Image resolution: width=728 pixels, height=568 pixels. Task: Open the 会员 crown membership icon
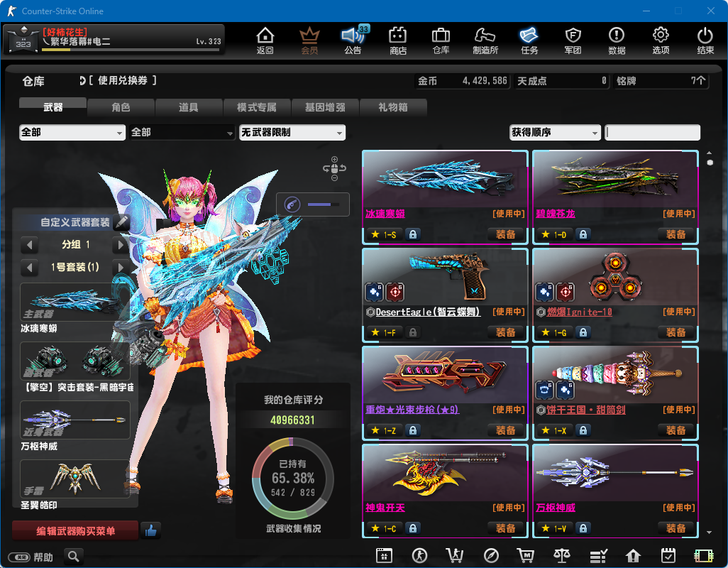click(309, 40)
